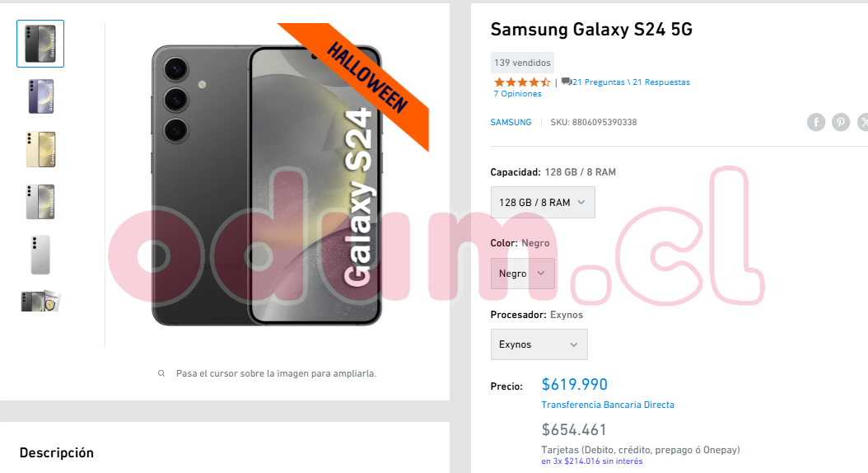The height and width of the screenshot is (473, 868).
Task: Select the white back-view phone thumbnail
Action: coord(40,255)
